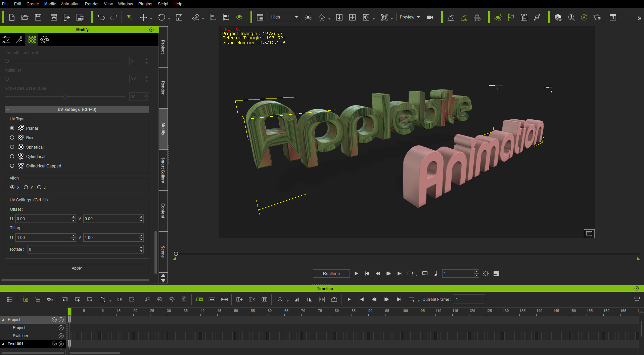644x355 pixels.
Task: Collapse the UV Settings (Ctrl+U) section
Action: pyautogui.click(x=8, y=109)
